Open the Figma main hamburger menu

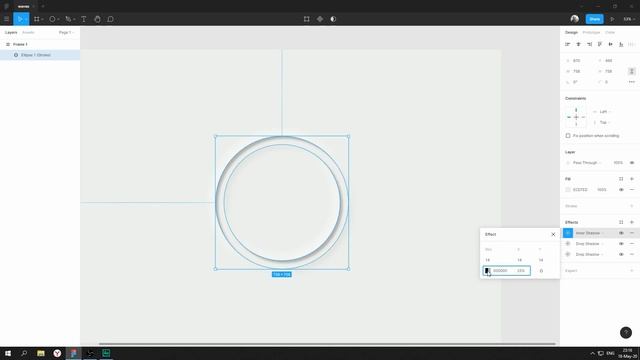[6, 19]
